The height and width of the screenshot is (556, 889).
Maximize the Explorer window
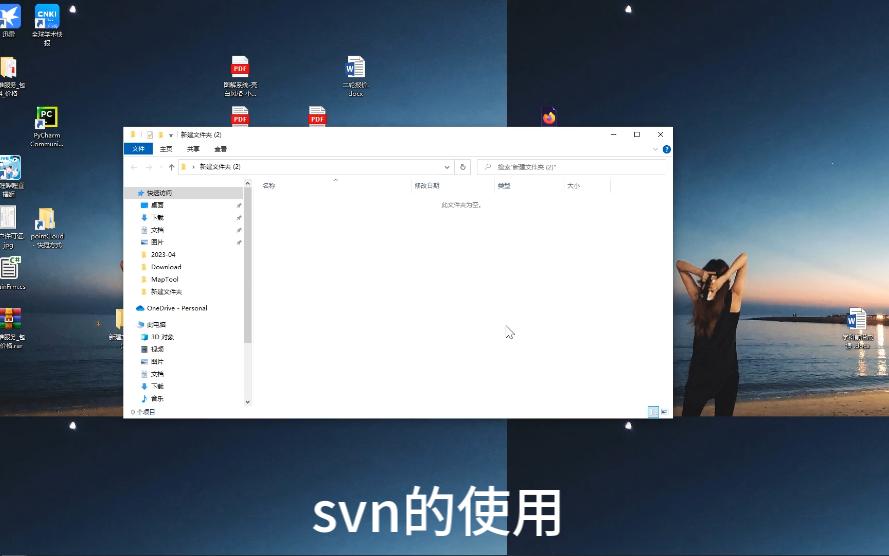[637, 135]
